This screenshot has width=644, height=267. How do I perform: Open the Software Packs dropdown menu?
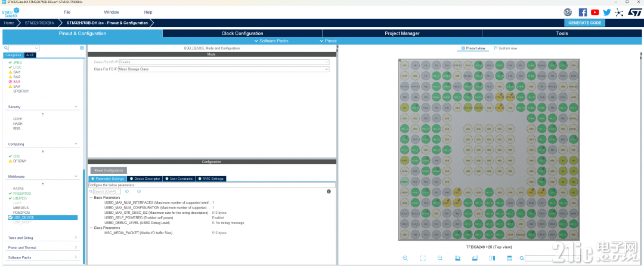coord(271,41)
